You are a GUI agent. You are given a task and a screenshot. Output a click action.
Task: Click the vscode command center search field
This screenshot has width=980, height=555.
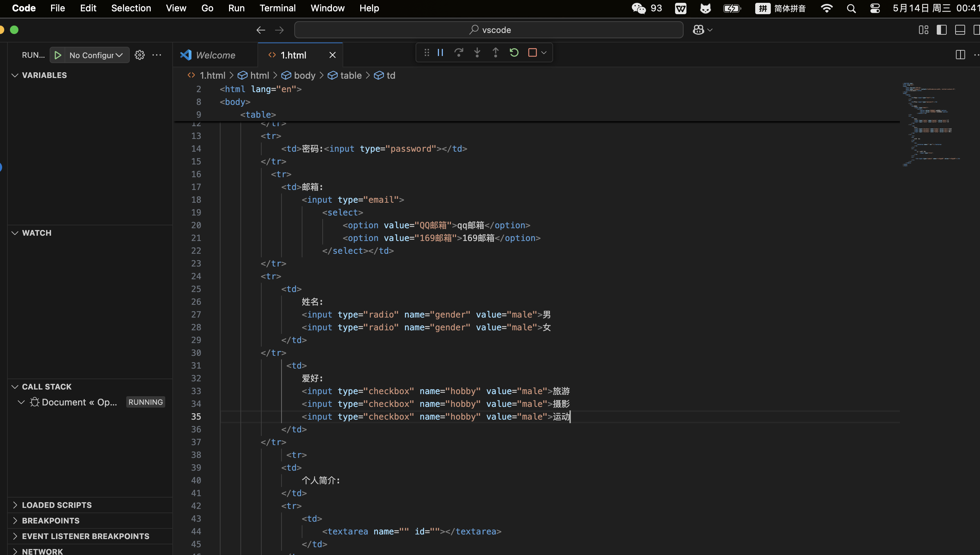click(489, 30)
